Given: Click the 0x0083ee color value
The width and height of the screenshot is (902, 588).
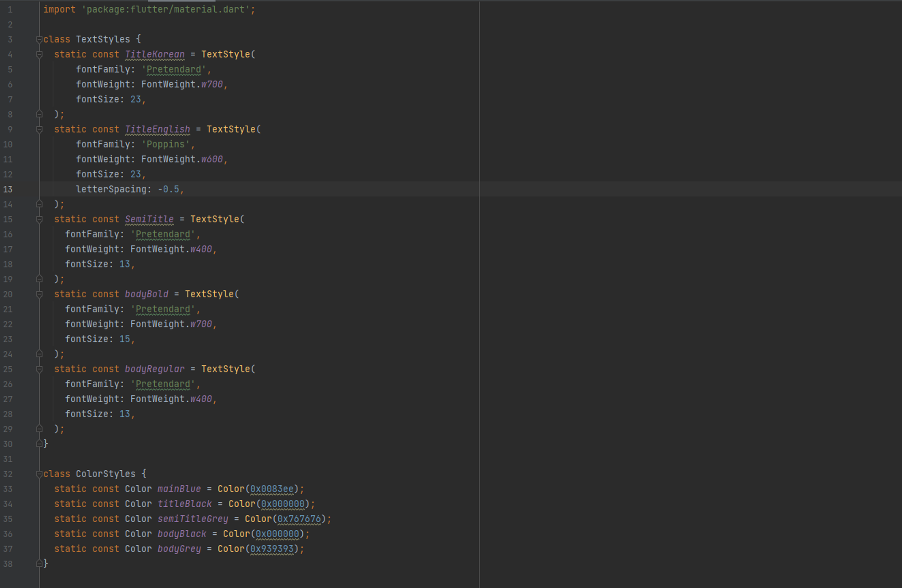Looking at the screenshot, I should [x=272, y=489].
